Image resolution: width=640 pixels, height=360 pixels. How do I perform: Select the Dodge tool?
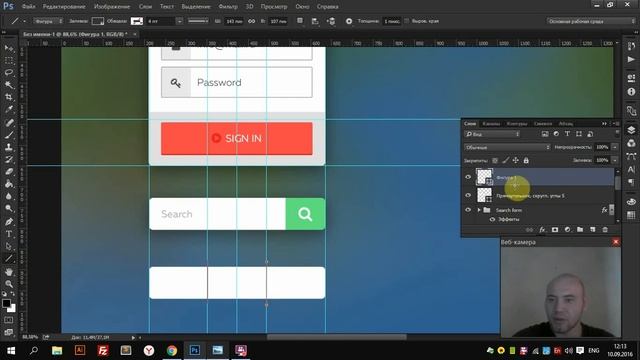(x=9, y=209)
